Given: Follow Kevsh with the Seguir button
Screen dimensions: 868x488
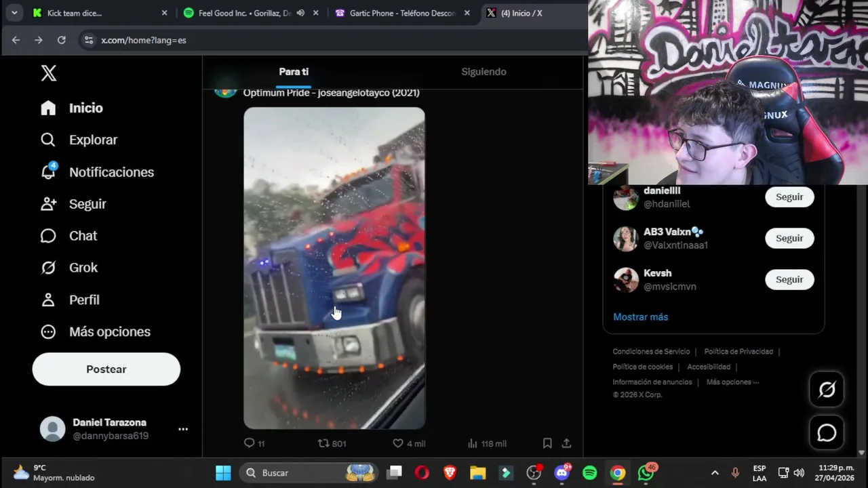Looking at the screenshot, I should 789,280.
